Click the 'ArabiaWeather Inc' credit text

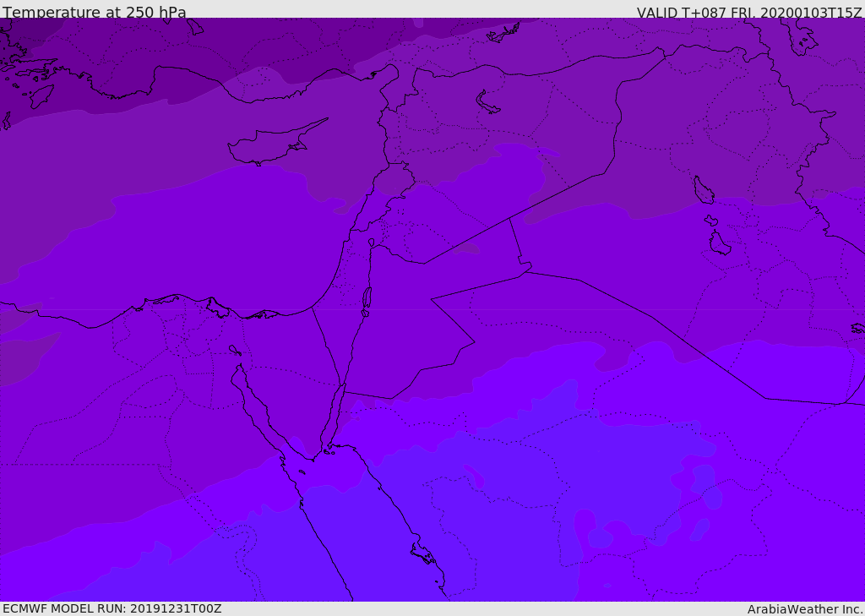tap(805, 609)
